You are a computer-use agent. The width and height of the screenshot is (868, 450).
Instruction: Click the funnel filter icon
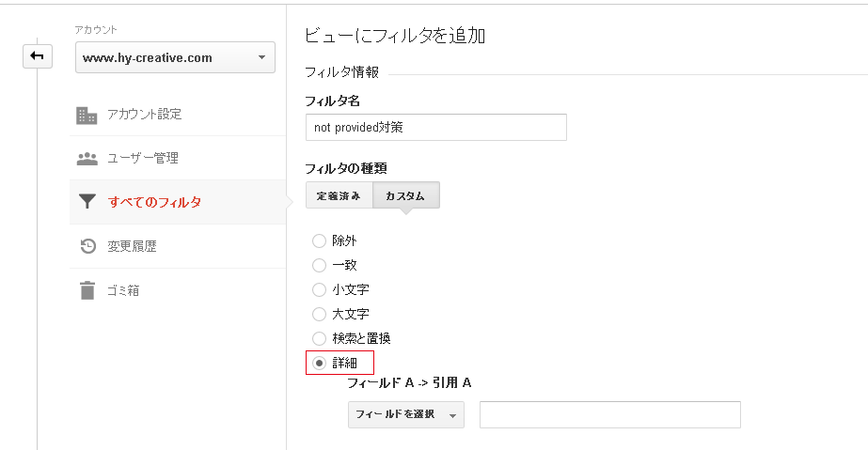click(x=87, y=201)
